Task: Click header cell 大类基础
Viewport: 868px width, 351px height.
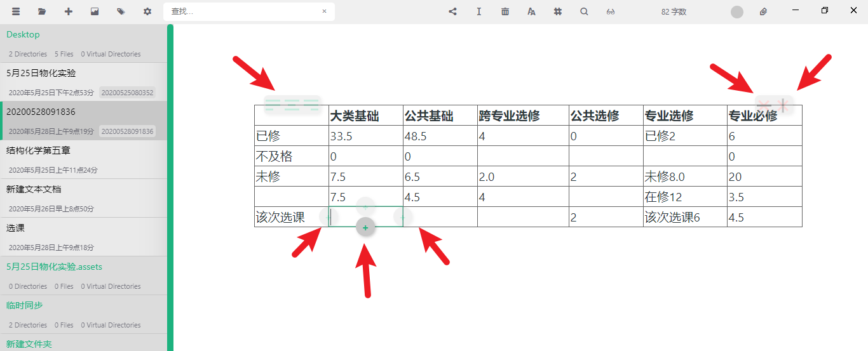Action: coord(366,116)
